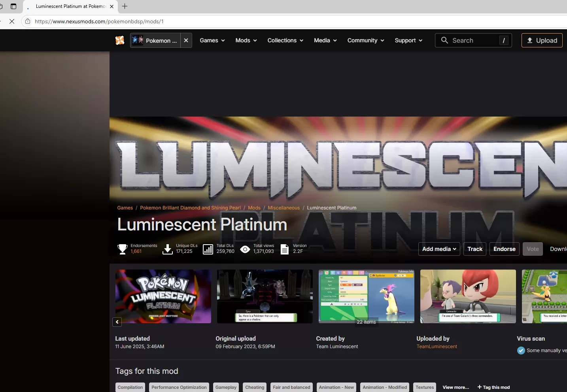Click the gallery previous arrow
The height and width of the screenshot is (392, 567).
click(117, 322)
